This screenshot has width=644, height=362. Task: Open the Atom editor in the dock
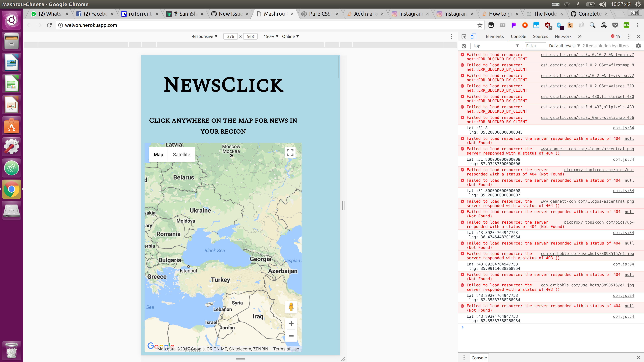(12, 168)
